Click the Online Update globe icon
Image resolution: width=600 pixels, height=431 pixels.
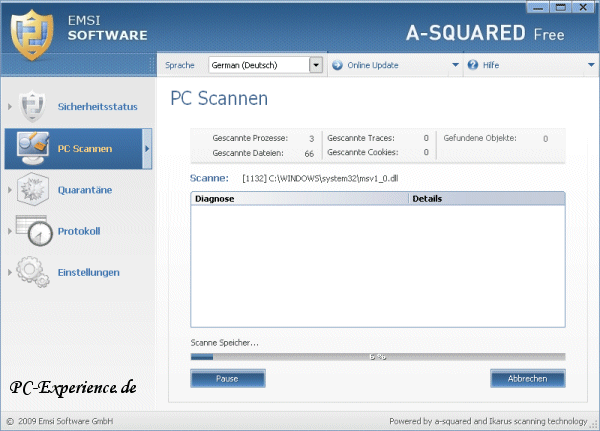[337, 65]
